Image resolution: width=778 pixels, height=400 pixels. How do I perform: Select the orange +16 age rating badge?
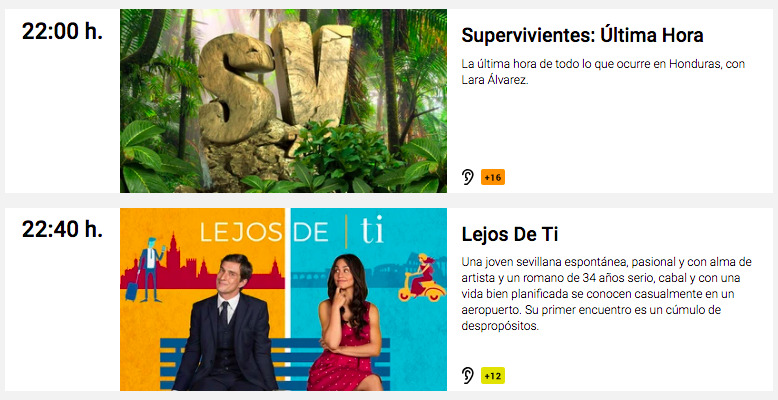pyautogui.click(x=493, y=177)
